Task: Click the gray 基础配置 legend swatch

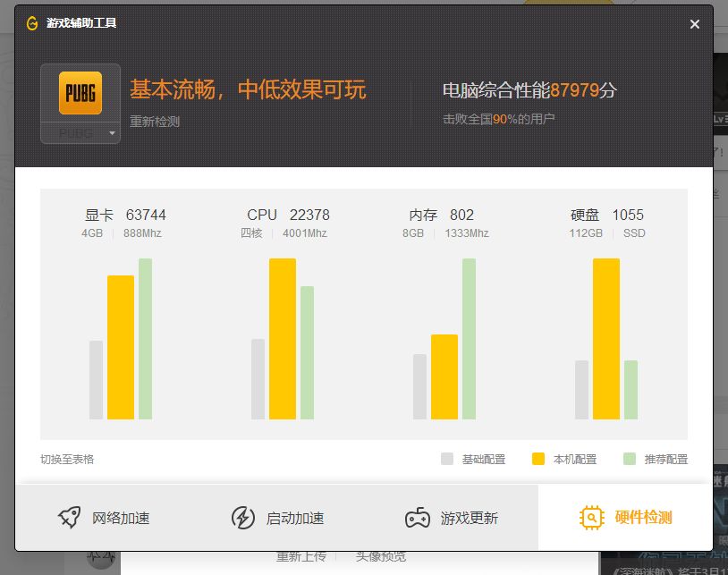Action: pos(447,459)
